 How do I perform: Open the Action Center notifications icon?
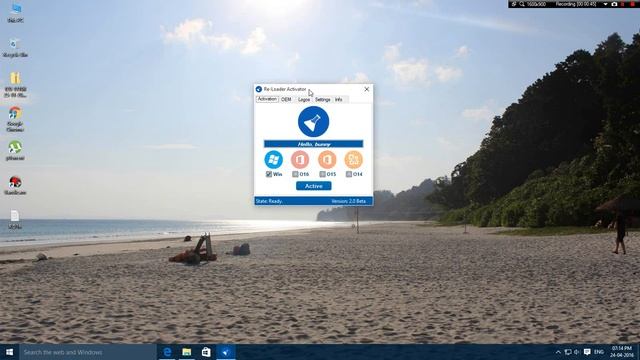click(587, 352)
